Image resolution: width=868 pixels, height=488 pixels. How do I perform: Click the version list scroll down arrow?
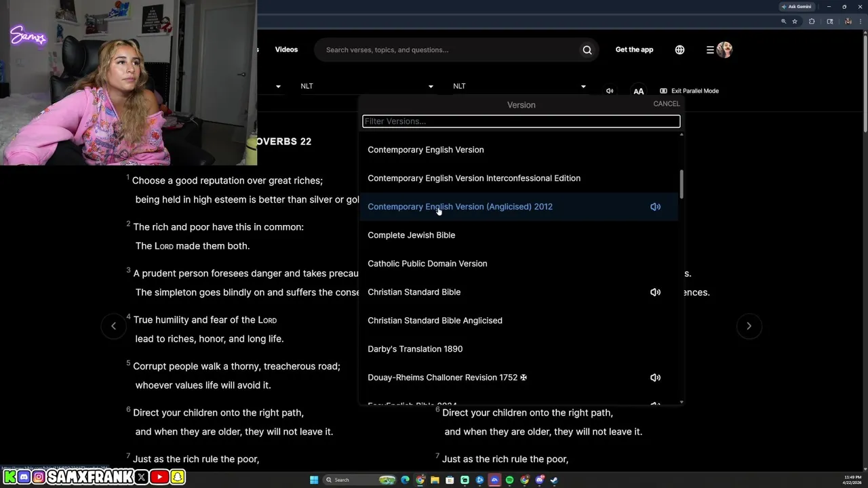click(682, 403)
